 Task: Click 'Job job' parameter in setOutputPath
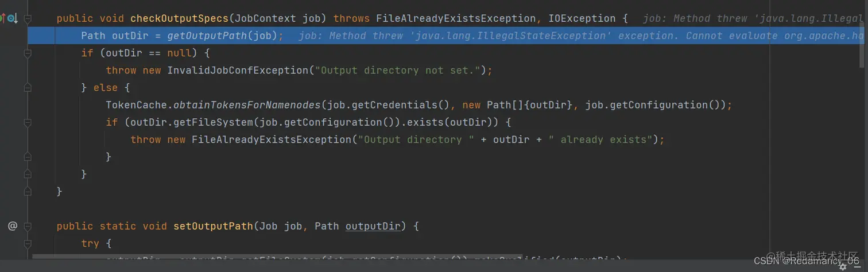tap(281, 226)
